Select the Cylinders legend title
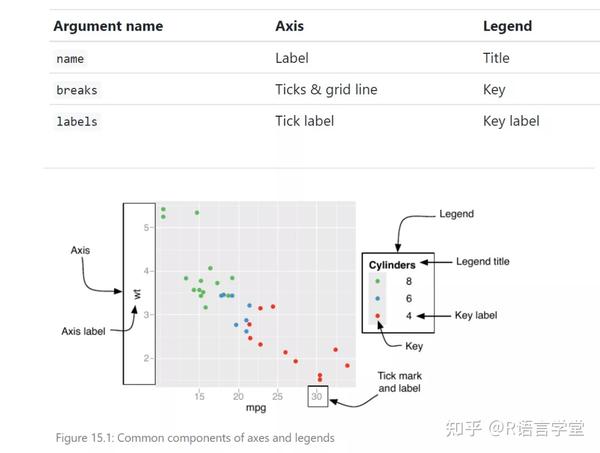Viewport: 600px width, 453px height. tap(392, 265)
